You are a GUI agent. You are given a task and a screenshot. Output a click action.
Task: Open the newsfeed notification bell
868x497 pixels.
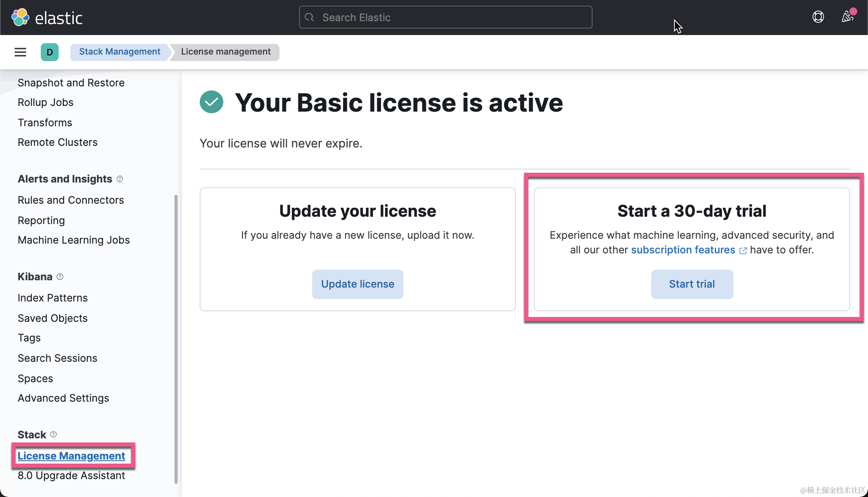click(x=848, y=17)
